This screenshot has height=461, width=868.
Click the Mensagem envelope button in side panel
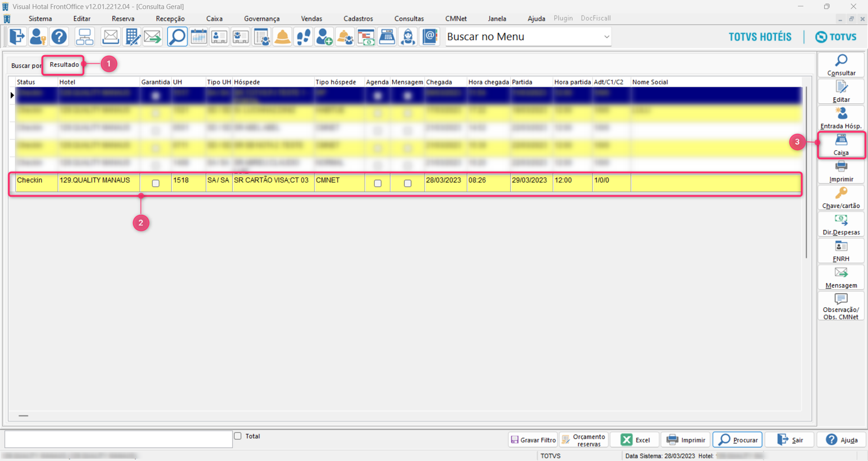click(841, 278)
